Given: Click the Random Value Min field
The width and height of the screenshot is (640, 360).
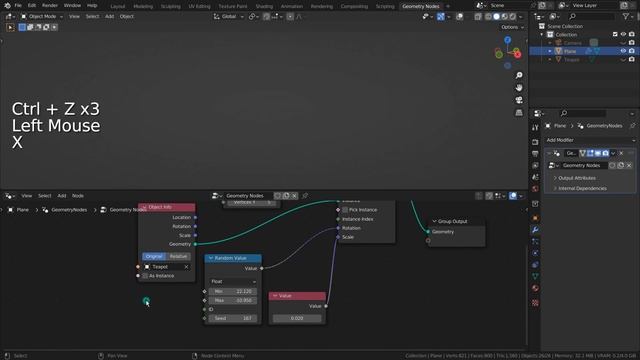Looking at the screenshot, I should (233, 291).
